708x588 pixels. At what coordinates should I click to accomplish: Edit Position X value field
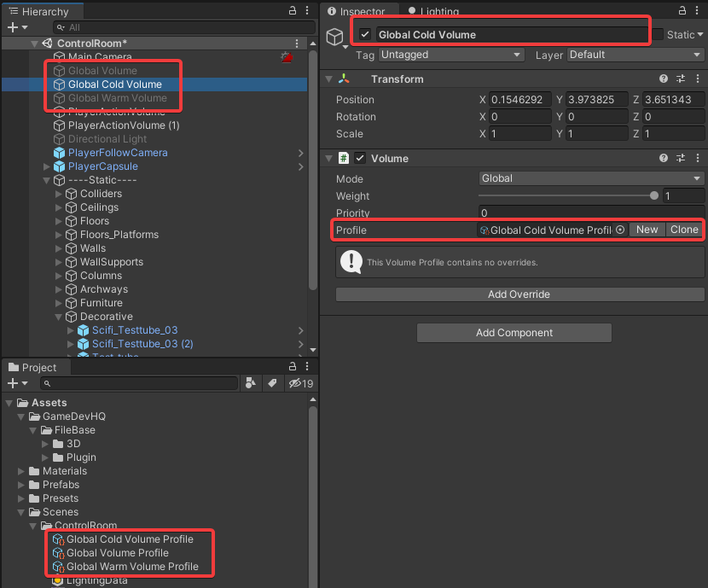point(519,100)
